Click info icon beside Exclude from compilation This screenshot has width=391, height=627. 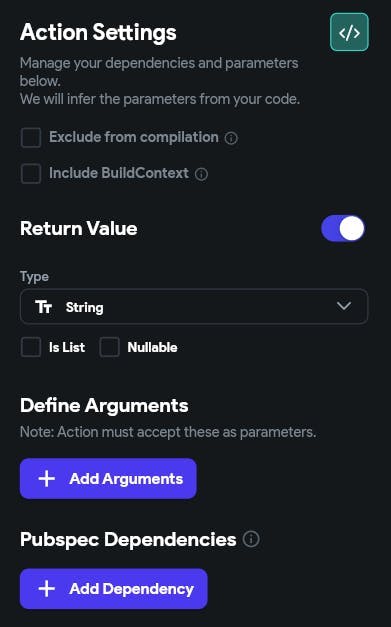click(231, 138)
